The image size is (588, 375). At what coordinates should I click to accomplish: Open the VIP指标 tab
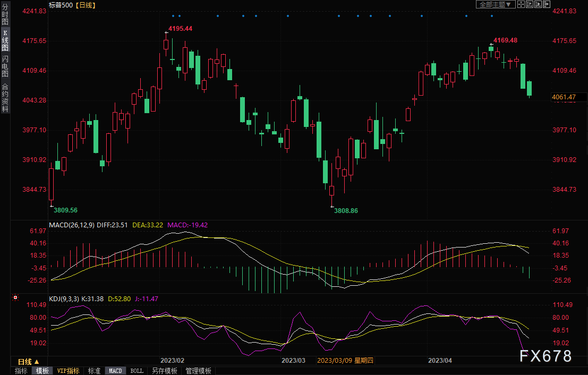tap(68, 371)
